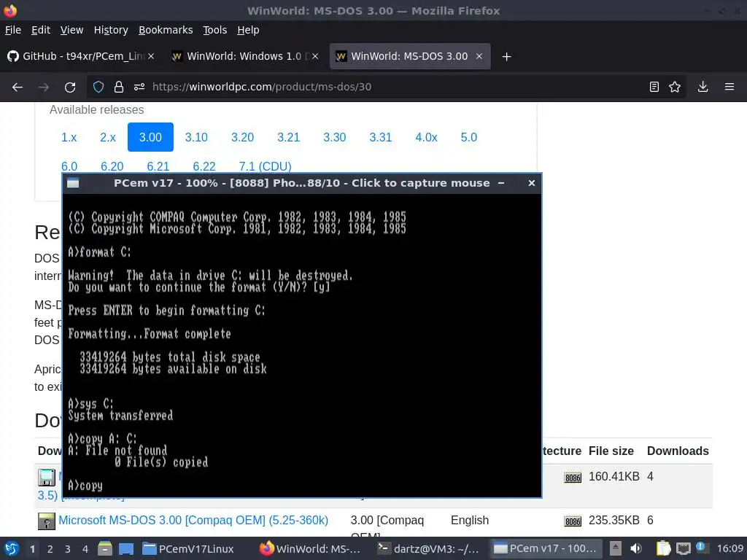Open the volume speaker icon in system tray
747x560 pixels.
[636, 548]
